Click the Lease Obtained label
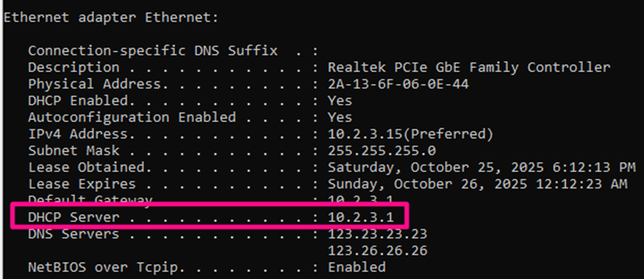644x279 pixels. (87, 167)
